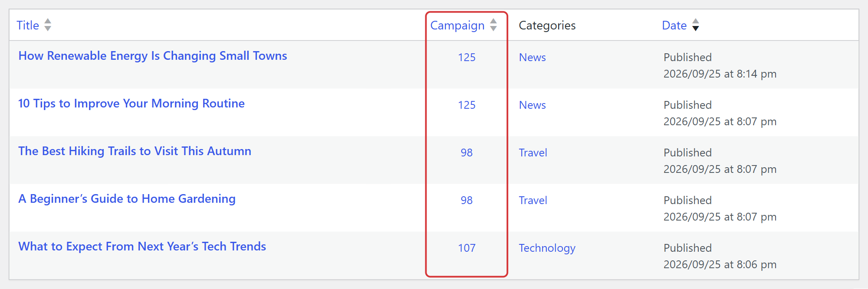Click campaign 98 in the Home Gardening row
868x289 pixels.
[x=467, y=201]
